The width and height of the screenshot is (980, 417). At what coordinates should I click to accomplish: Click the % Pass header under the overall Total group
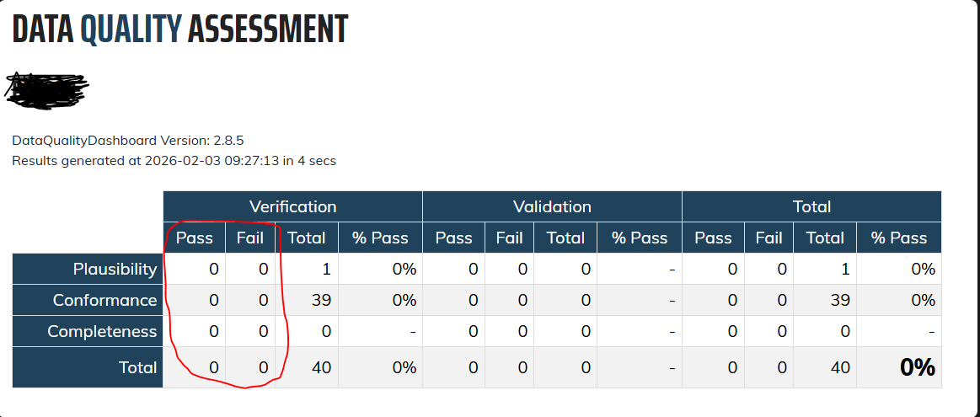pos(898,238)
